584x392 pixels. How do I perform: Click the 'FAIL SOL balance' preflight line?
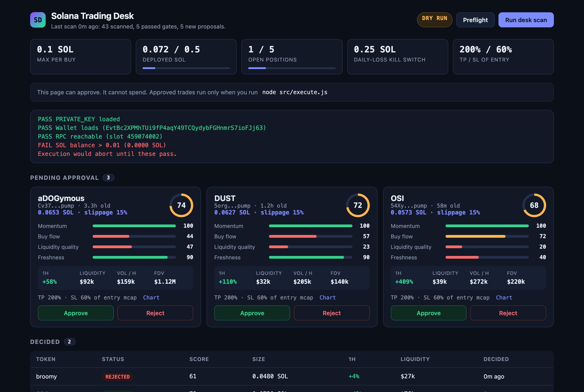click(x=102, y=145)
